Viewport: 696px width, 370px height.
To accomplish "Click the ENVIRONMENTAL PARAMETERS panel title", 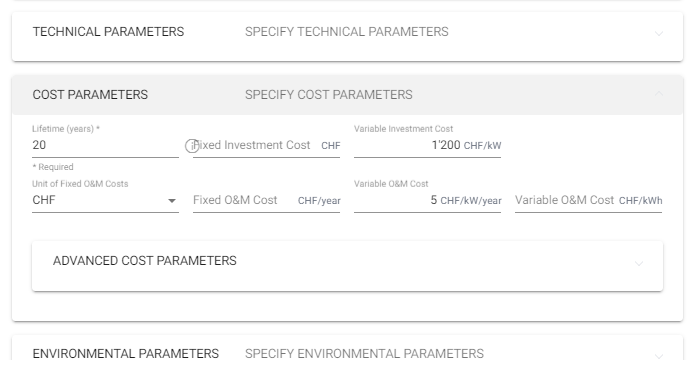I will coord(126,354).
